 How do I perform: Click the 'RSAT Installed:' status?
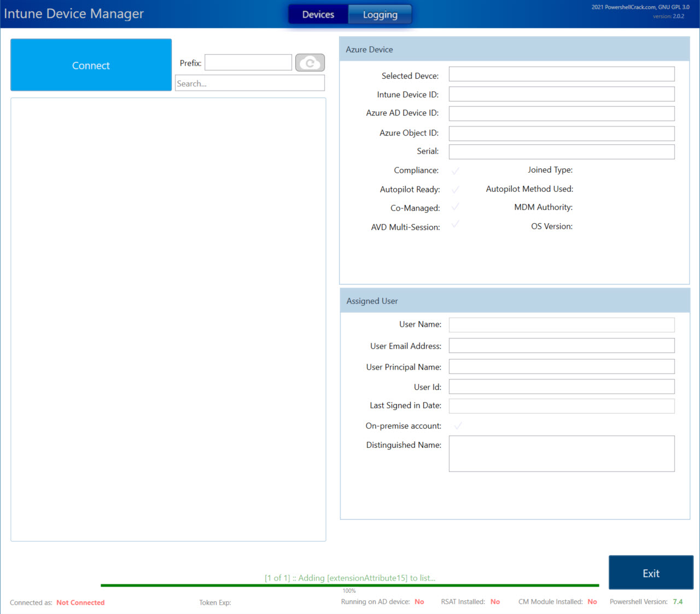470,601
